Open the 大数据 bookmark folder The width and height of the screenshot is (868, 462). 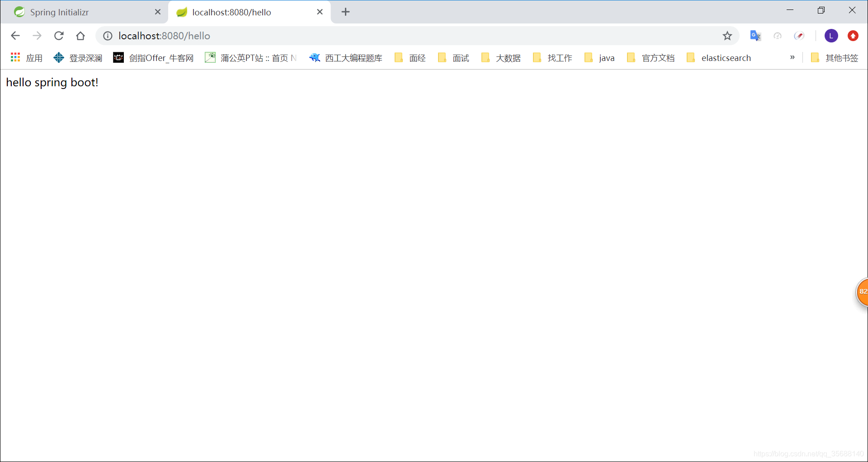point(501,58)
